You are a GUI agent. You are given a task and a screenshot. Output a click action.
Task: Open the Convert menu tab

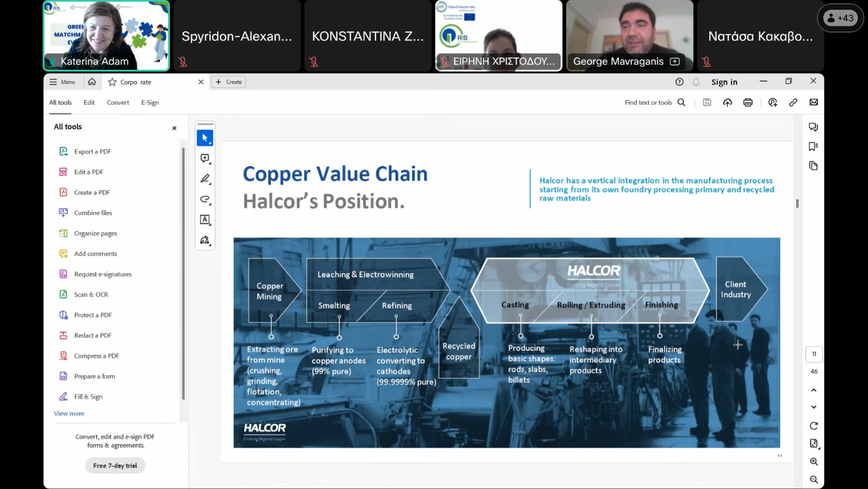coord(118,102)
